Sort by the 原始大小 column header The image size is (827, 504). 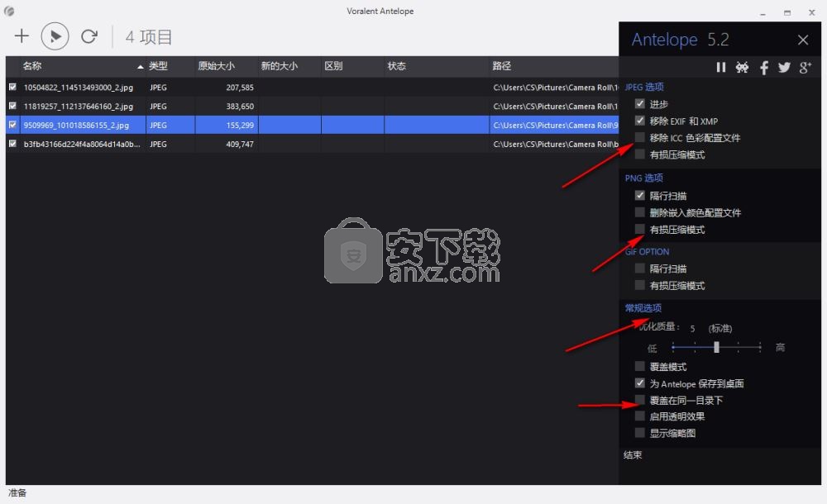tap(216, 66)
